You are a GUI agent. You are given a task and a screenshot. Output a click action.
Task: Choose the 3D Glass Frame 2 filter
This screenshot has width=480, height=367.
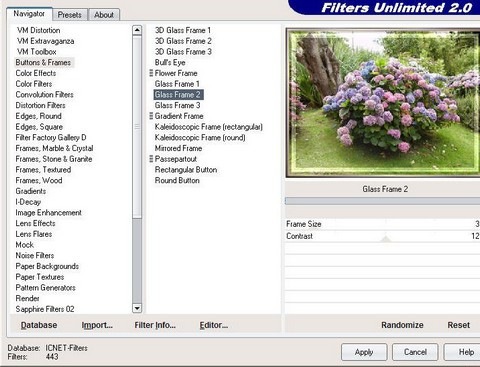click(x=183, y=41)
